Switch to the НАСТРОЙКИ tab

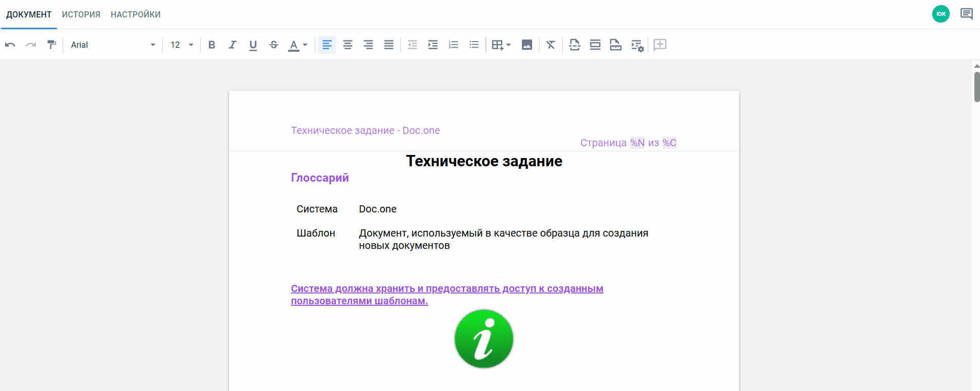coord(136,14)
